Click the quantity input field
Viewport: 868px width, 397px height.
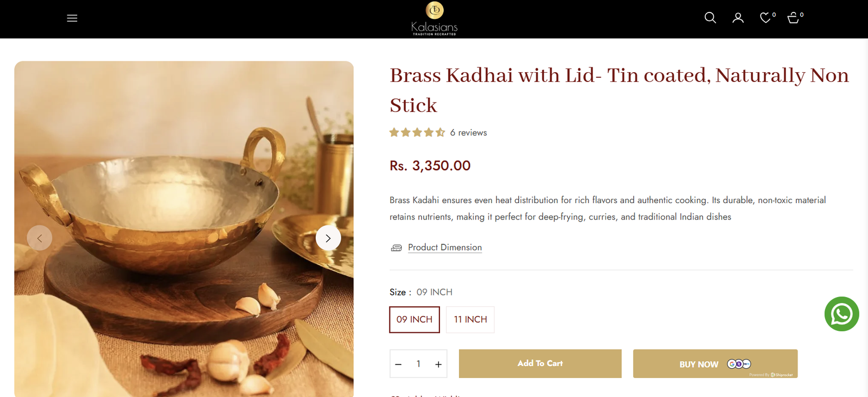pyautogui.click(x=418, y=364)
